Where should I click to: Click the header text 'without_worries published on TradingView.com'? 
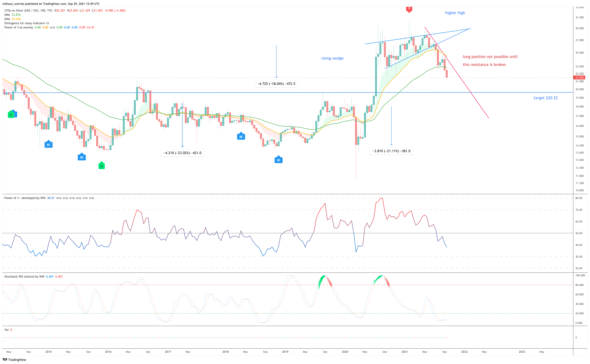34,4
